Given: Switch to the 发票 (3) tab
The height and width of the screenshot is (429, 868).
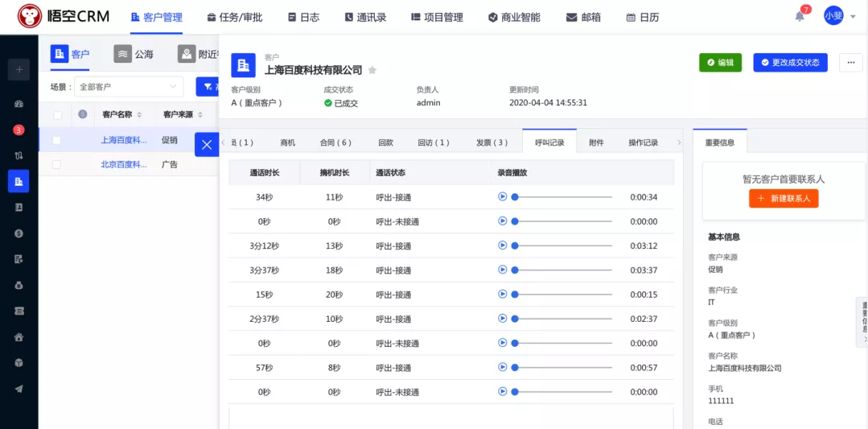Looking at the screenshot, I should pyautogui.click(x=492, y=142).
